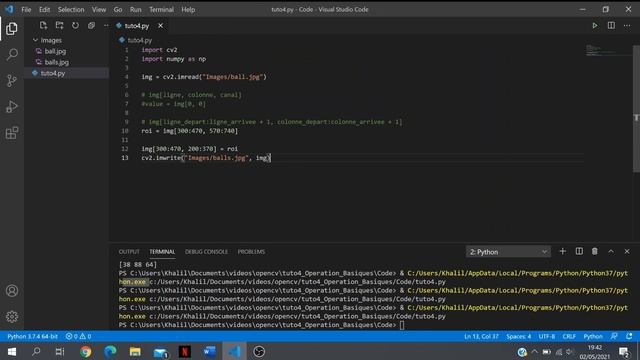
Task: Open the Edit menu
Action: (44, 9)
